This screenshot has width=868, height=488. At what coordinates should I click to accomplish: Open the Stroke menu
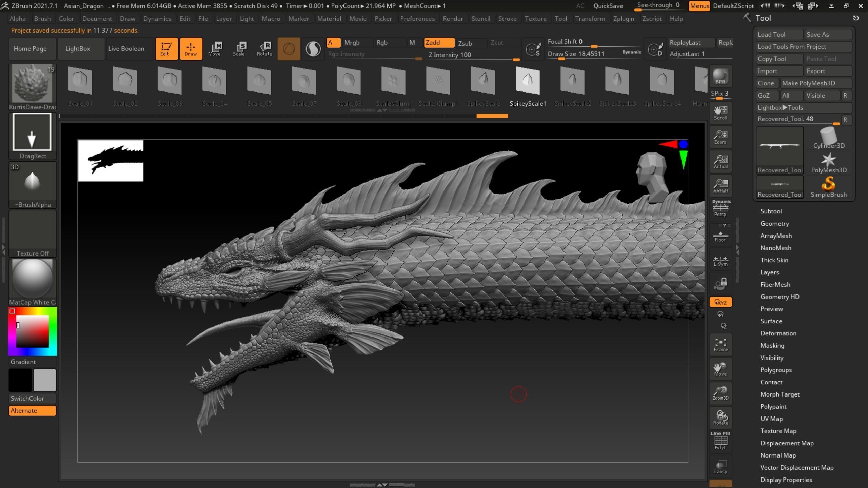point(507,19)
